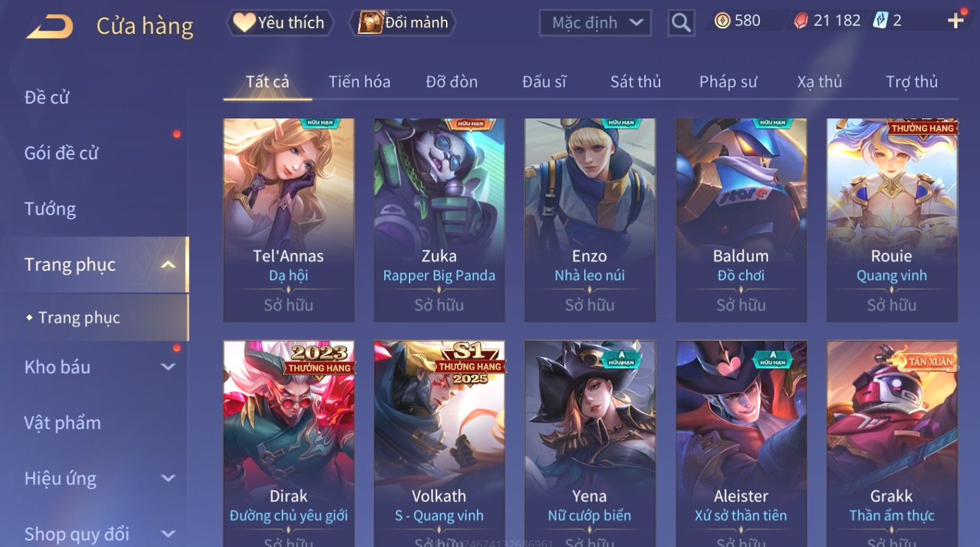Image resolution: width=980 pixels, height=547 pixels.
Task: Switch to the Tiến hóa tab
Action: [x=359, y=82]
